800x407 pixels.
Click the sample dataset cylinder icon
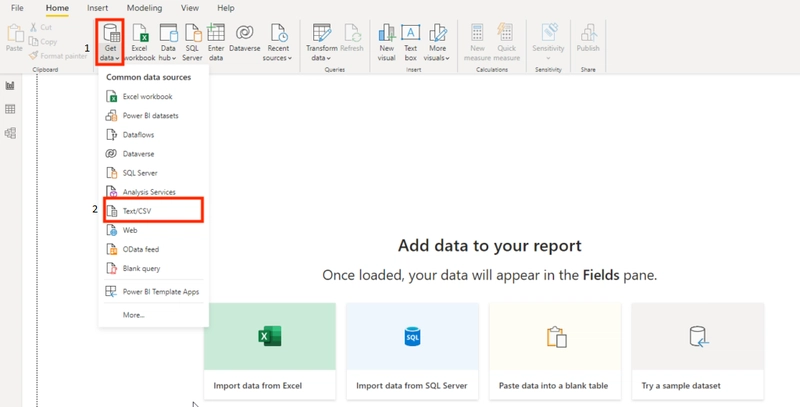tap(698, 337)
